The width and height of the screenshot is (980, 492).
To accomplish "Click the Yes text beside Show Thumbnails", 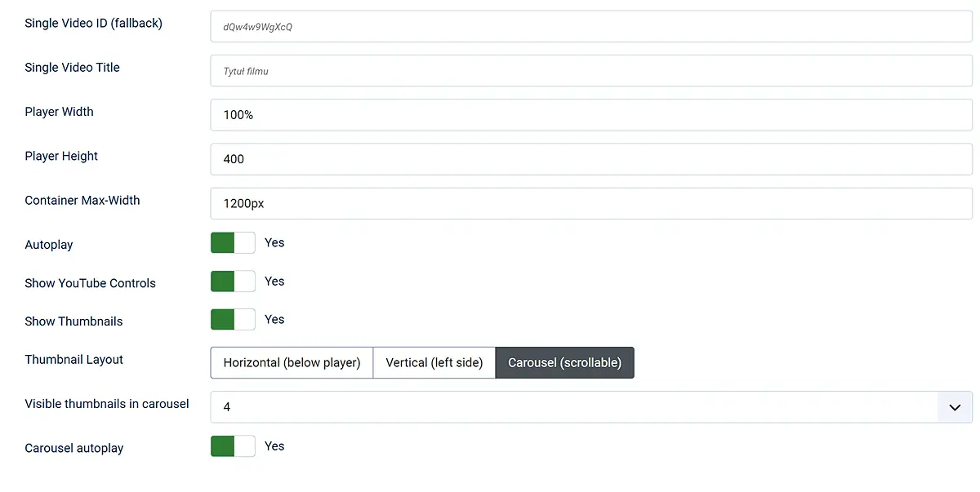I will click(x=274, y=320).
